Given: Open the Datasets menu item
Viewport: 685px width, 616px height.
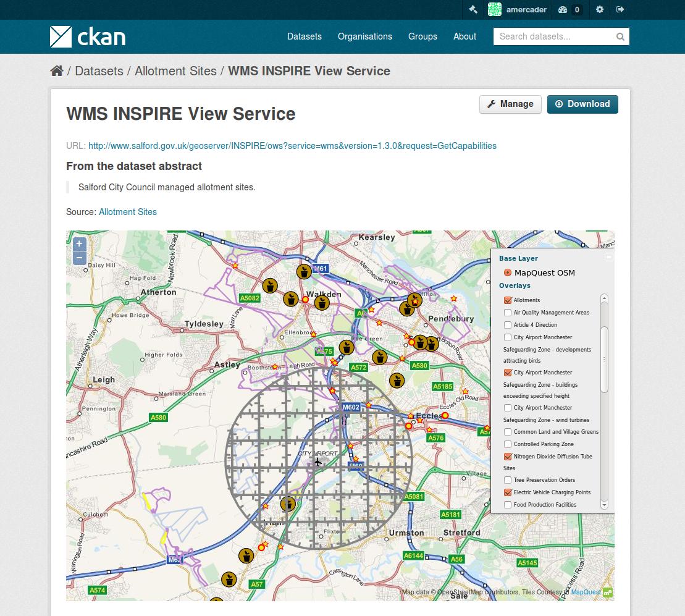Looking at the screenshot, I should point(305,36).
